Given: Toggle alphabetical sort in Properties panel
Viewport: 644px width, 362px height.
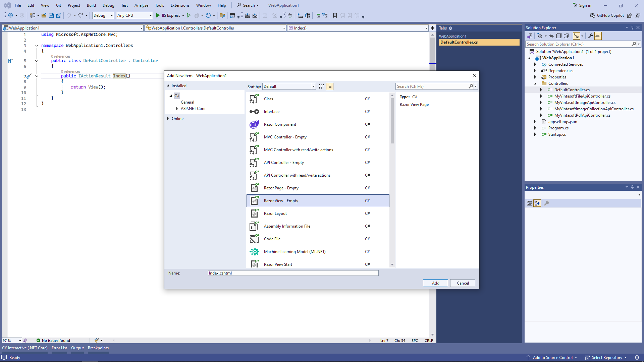Looking at the screenshot, I should 537,203.
